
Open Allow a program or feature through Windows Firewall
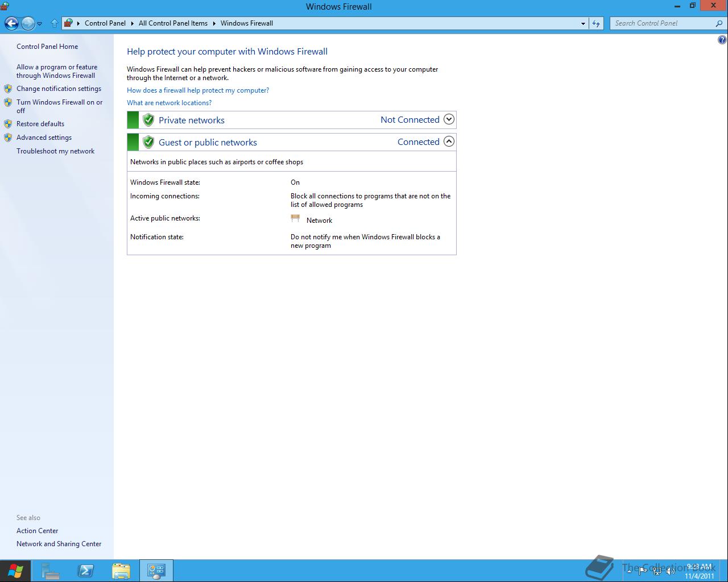(x=57, y=71)
